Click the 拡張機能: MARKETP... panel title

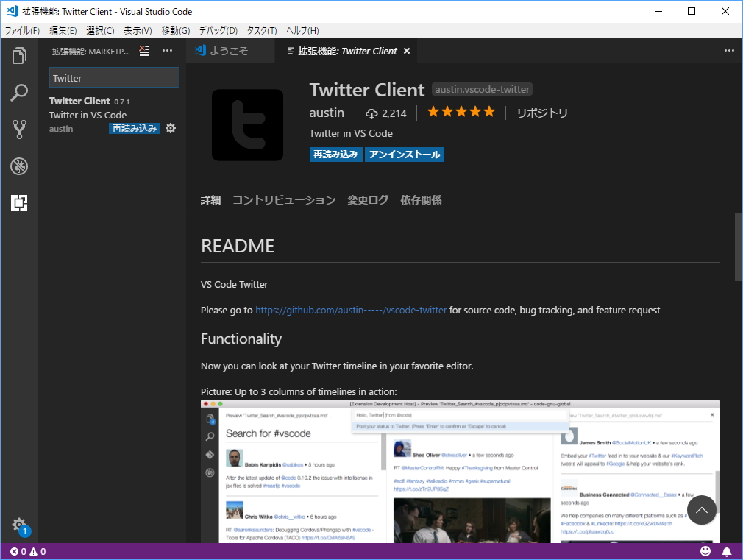pyautogui.click(x=91, y=52)
